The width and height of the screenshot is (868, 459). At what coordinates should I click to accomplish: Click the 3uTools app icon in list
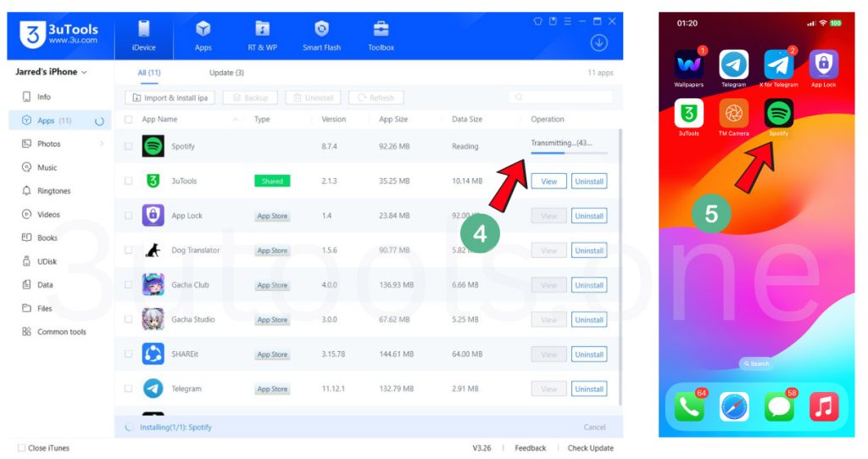(153, 181)
